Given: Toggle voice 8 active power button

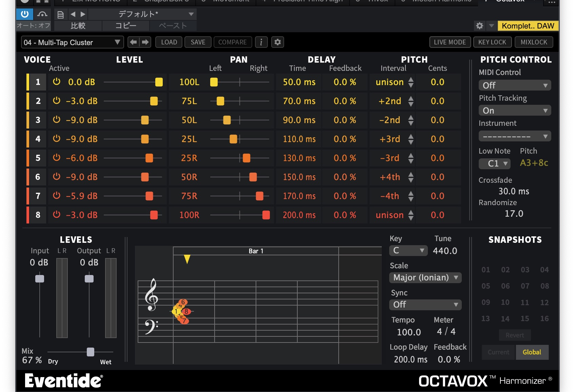Looking at the screenshot, I should point(57,215).
